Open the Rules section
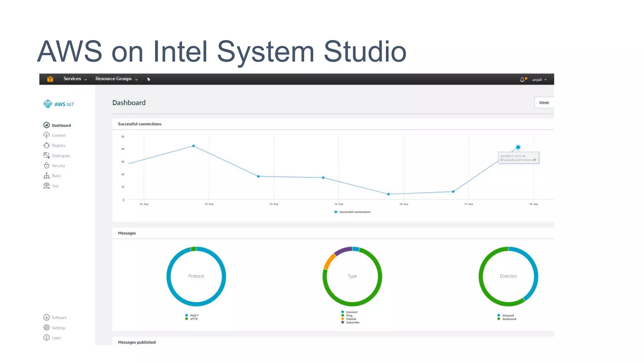 [x=56, y=176]
